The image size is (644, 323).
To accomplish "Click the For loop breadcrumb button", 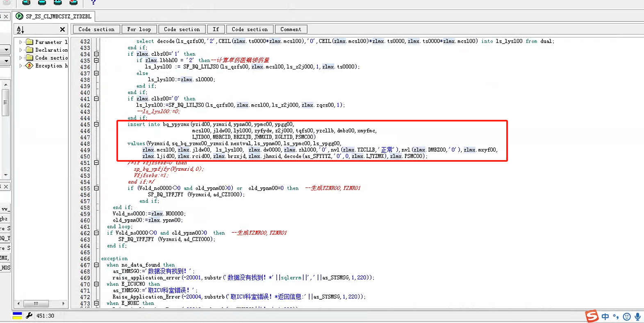I will (x=139, y=30).
